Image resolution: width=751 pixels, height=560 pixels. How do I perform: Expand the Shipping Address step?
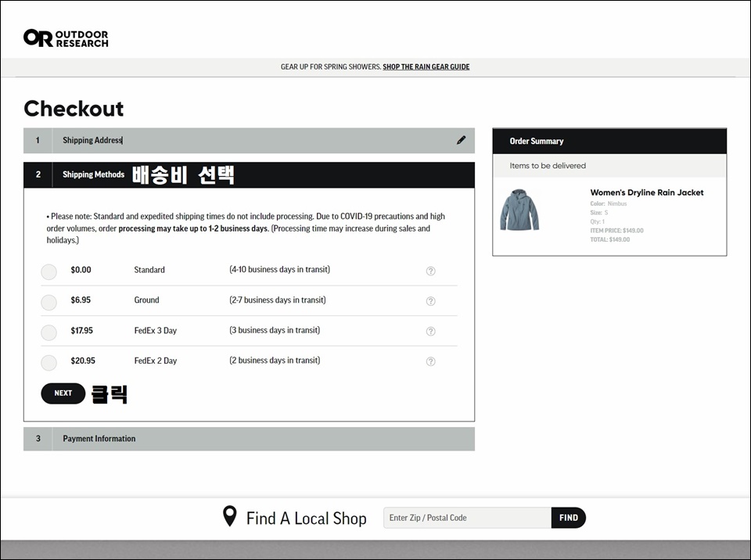[x=249, y=140]
